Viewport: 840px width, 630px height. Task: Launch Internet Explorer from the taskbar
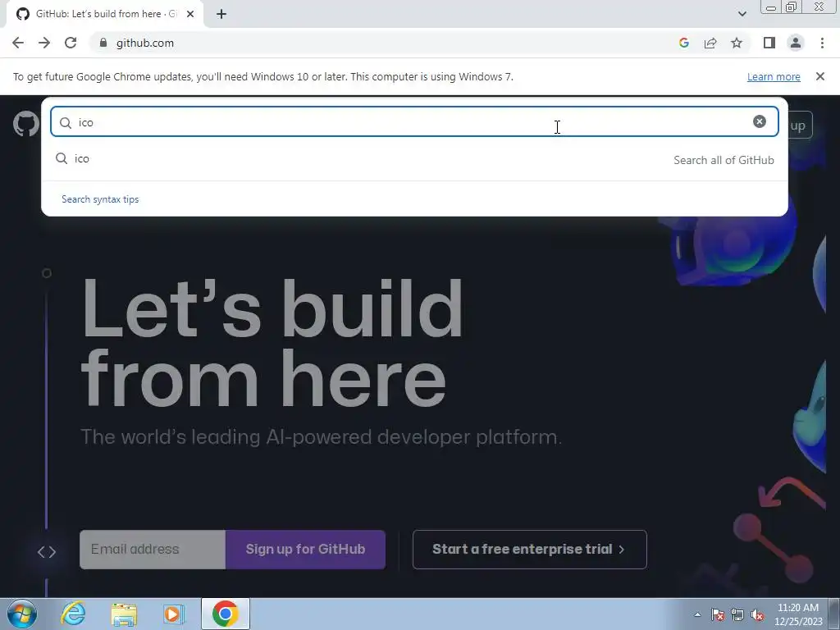click(73, 614)
